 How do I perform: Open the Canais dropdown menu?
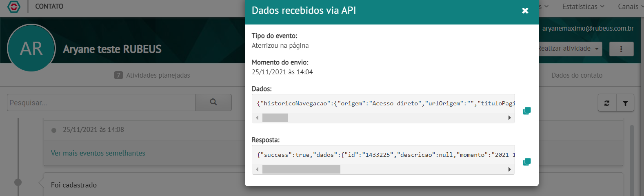(x=631, y=7)
